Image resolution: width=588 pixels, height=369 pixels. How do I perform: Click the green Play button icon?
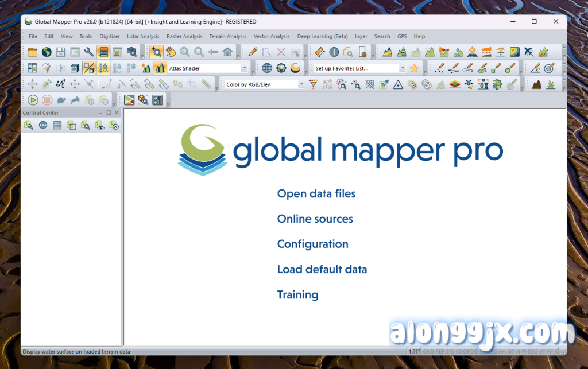[x=32, y=100]
